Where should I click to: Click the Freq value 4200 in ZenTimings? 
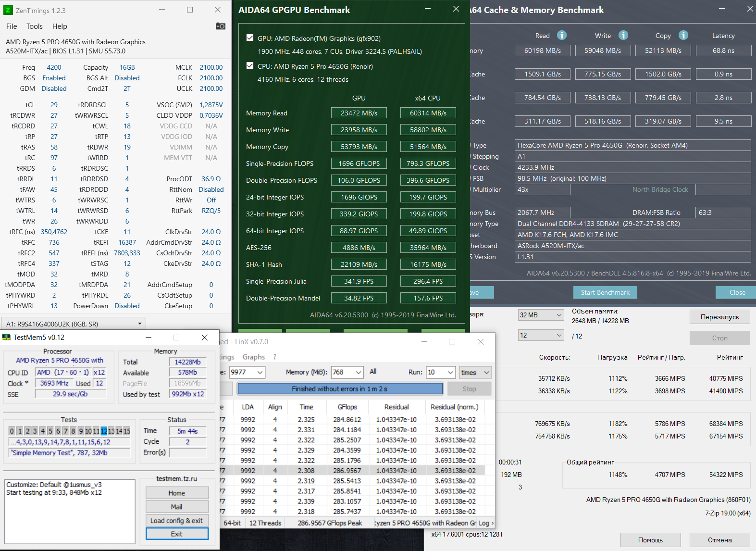click(54, 67)
